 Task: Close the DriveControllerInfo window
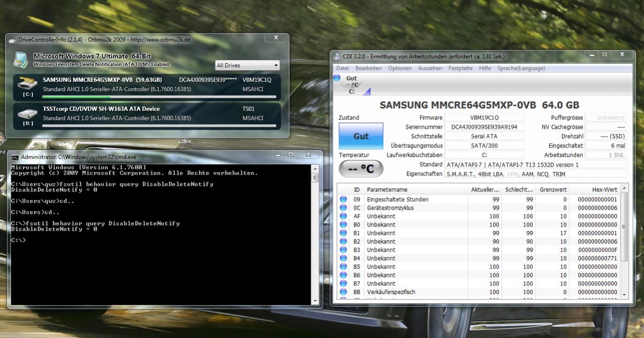click(276, 37)
